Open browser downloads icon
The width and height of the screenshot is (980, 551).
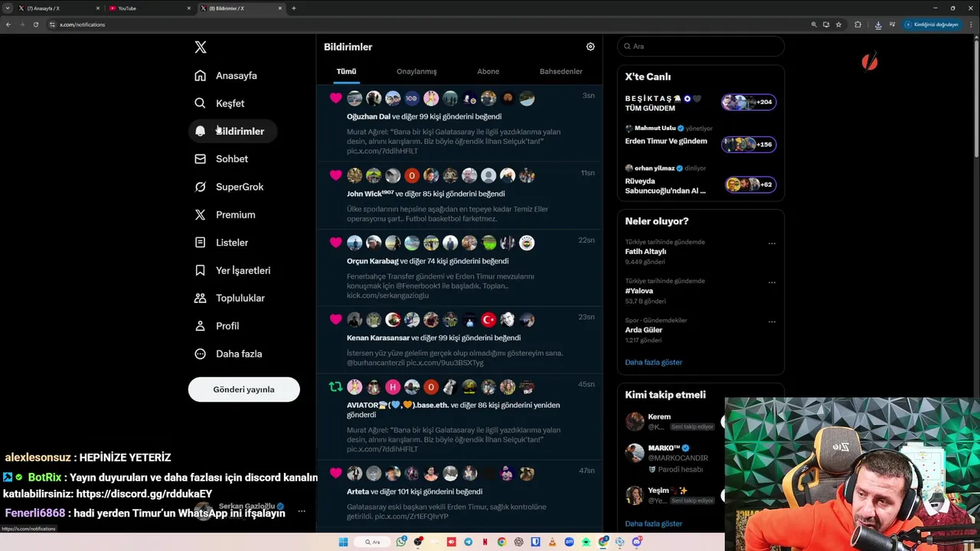(x=878, y=24)
